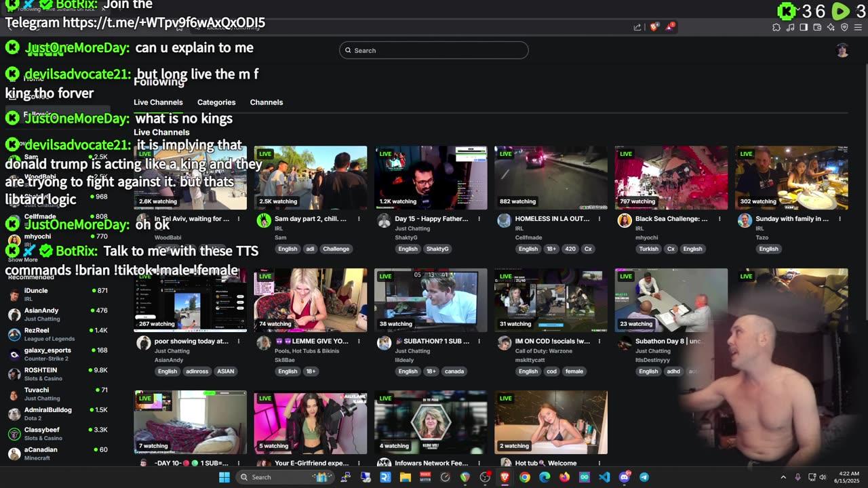
Task: Click the Brave Rewards triangle icon
Action: pos(670,27)
